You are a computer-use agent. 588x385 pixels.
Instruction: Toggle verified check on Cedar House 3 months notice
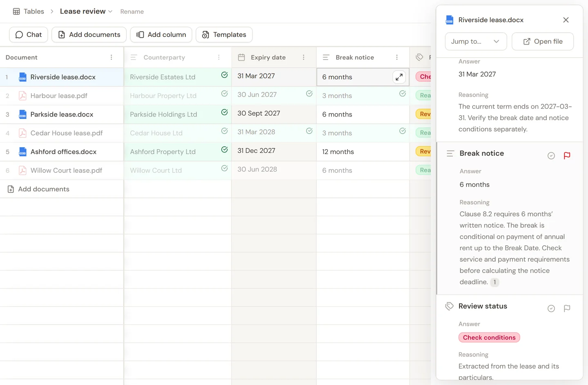point(403,131)
